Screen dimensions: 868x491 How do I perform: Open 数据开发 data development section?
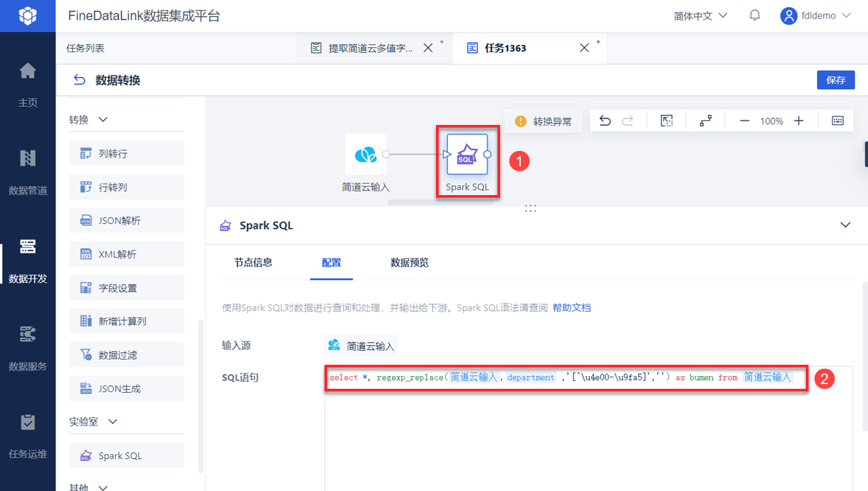coord(27,261)
